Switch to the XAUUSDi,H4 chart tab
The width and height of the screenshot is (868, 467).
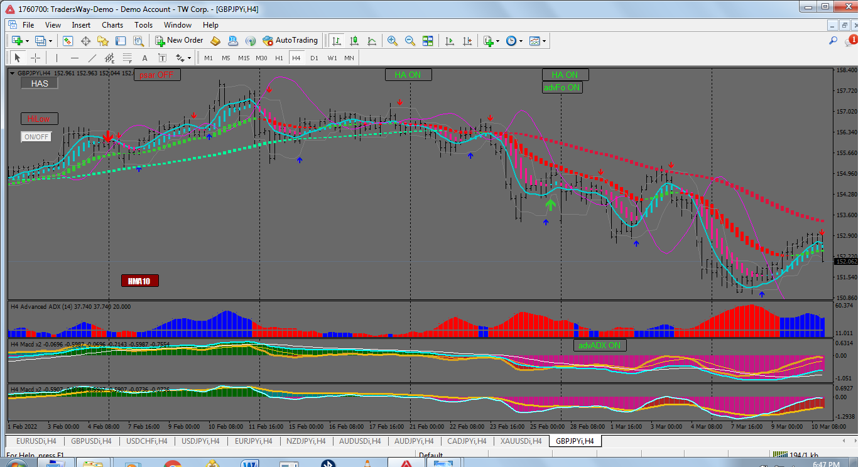pyautogui.click(x=520, y=441)
